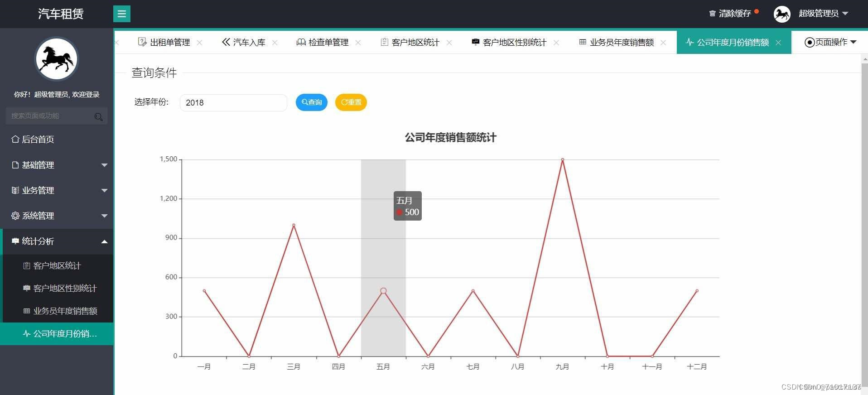Click the book icon on 检查单管理 tab

tap(301, 42)
